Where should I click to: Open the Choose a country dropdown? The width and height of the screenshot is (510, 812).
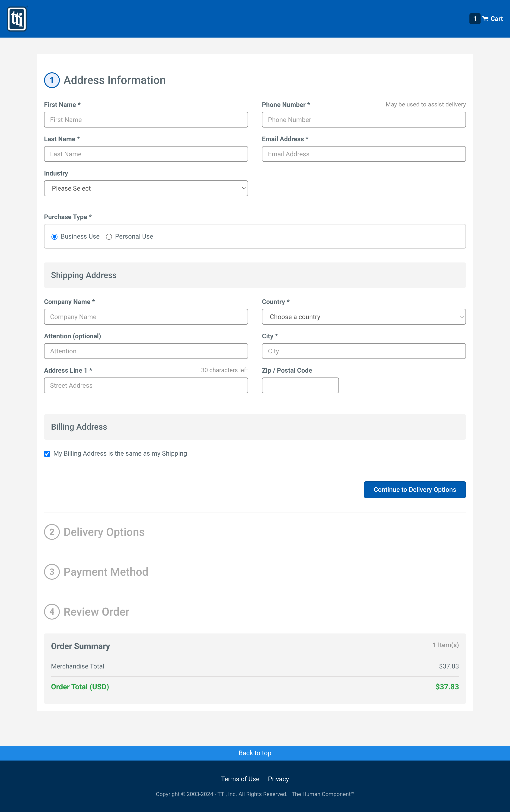click(x=364, y=317)
